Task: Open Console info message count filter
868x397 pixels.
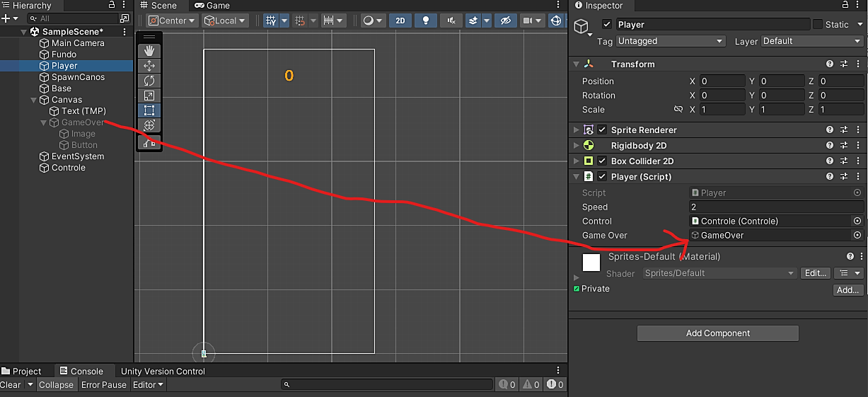Action: [507, 384]
